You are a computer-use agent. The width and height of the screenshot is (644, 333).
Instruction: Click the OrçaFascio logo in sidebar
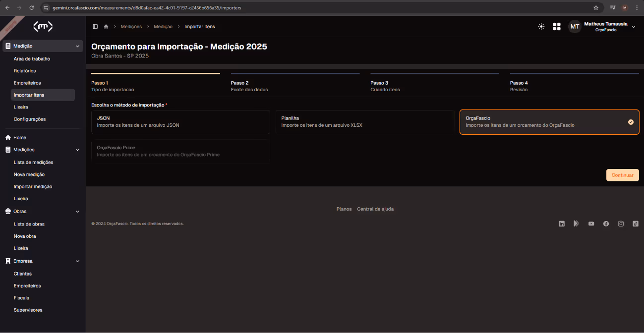point(43,27)
